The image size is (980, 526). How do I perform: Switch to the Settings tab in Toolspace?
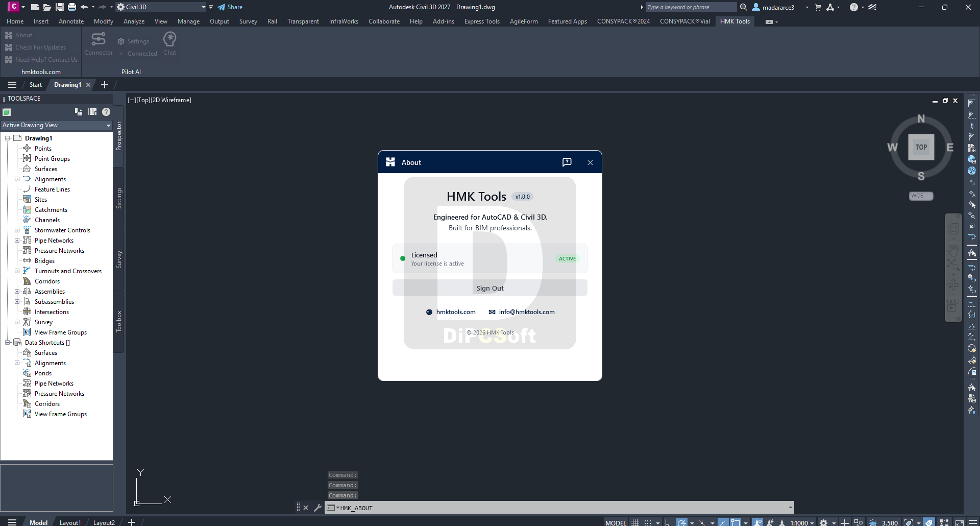[119, 198]
